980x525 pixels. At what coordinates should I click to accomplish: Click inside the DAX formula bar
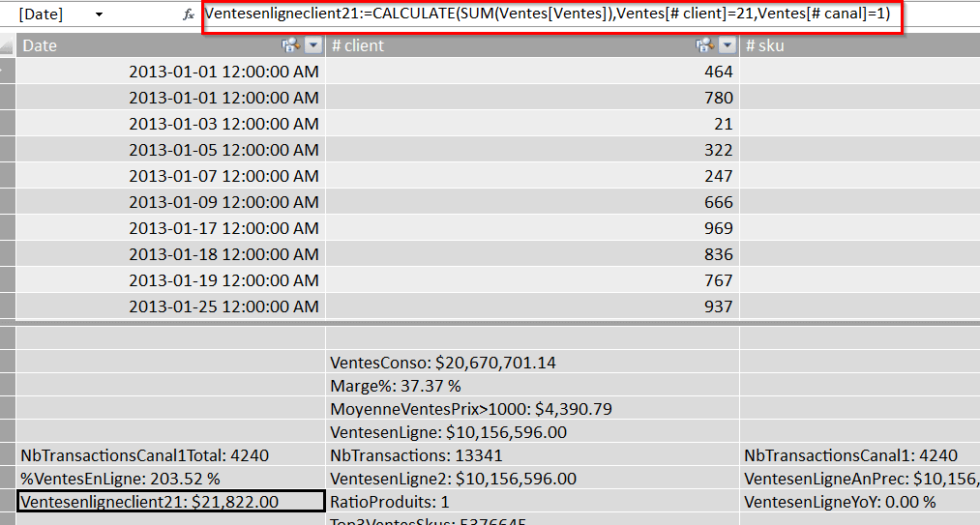click(x=551, y=15)
